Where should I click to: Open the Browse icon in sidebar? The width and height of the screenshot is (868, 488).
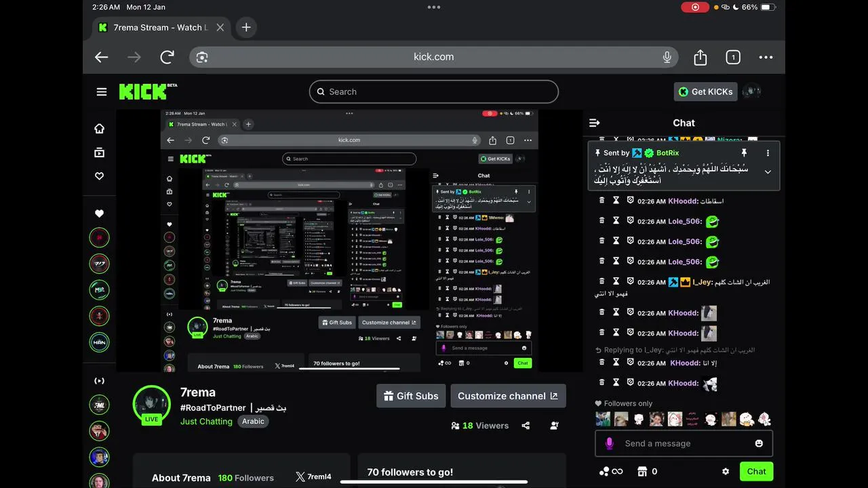(x=99, y=152)
